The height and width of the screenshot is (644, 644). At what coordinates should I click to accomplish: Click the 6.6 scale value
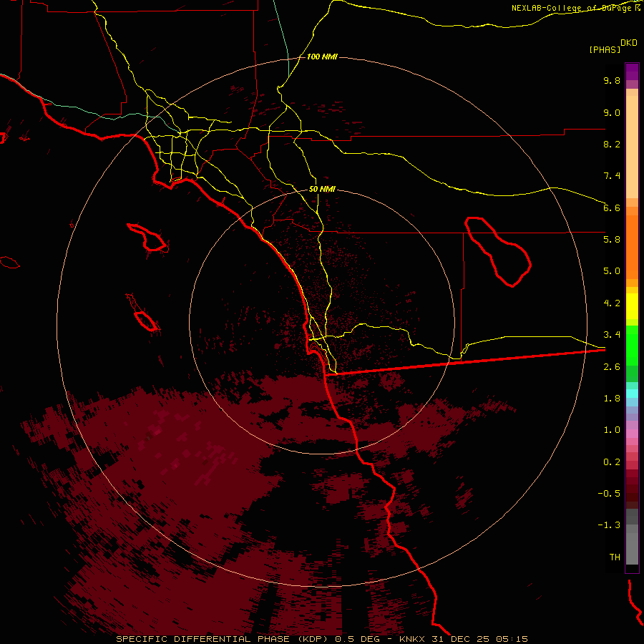pos(612,208)
